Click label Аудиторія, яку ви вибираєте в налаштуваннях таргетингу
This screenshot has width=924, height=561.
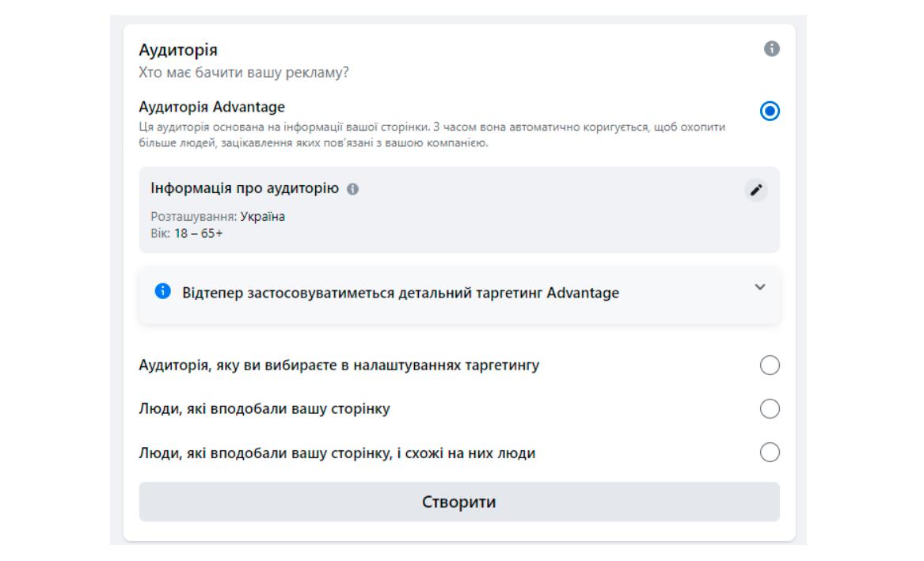coord(339,365)
